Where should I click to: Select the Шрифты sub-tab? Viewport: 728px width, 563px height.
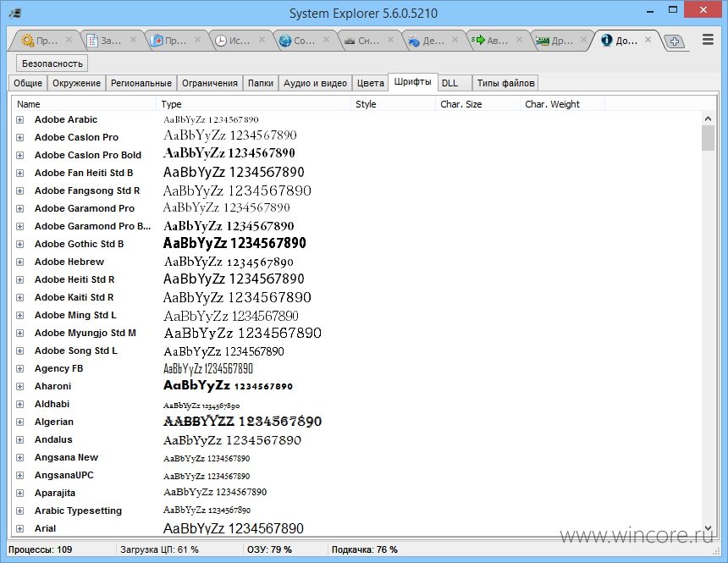[413, 82]
